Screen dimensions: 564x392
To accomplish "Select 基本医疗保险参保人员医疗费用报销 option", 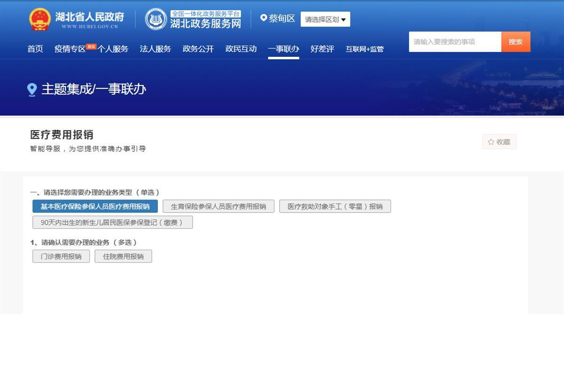I will point(95,206).
